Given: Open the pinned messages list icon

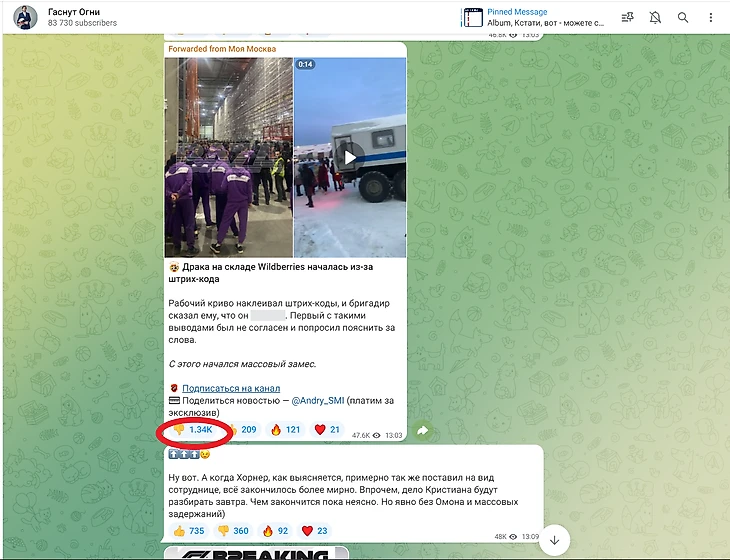Looking at the screenshot, I should coord(627,17).
